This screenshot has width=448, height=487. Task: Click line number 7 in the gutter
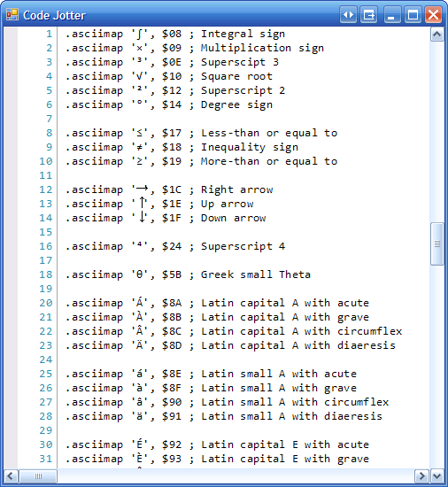click(49, 119)
